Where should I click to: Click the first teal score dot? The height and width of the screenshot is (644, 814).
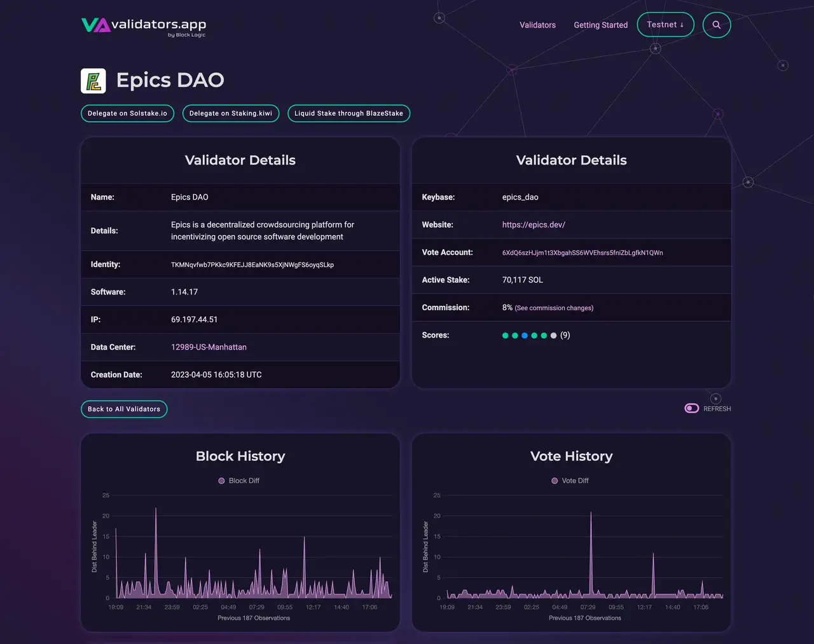506,335
